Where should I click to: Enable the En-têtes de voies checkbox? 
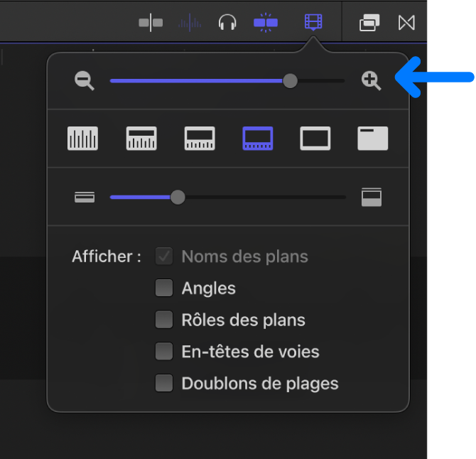point(164,352)
